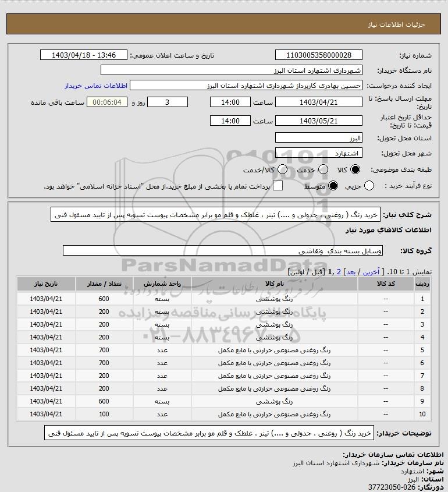Click the بعد pagination link

coord(350,272)
